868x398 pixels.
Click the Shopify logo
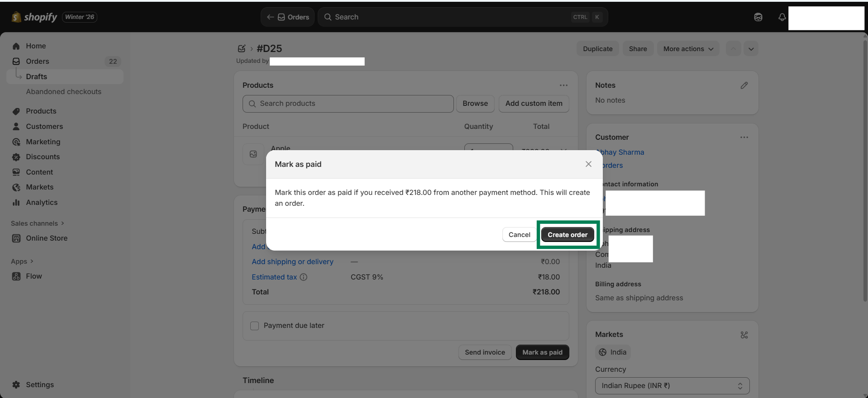[x=34, y=17]
